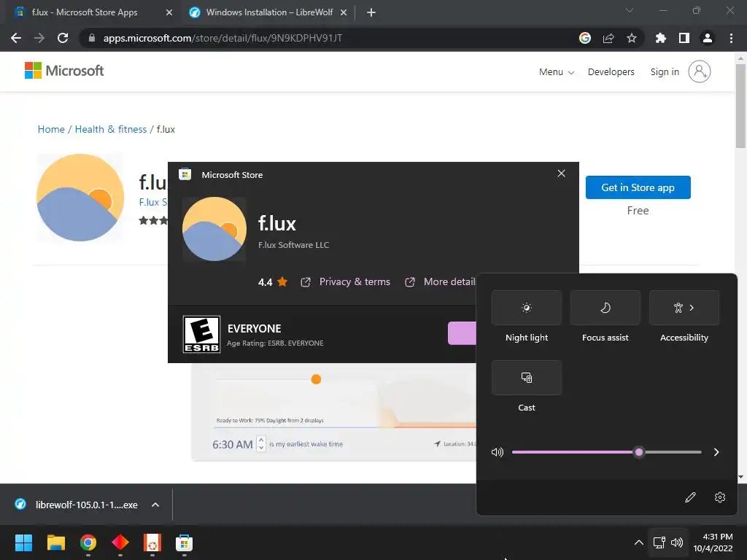
Task: Switch to Windows Installation – LibreWolf tab
Action: 269,12
